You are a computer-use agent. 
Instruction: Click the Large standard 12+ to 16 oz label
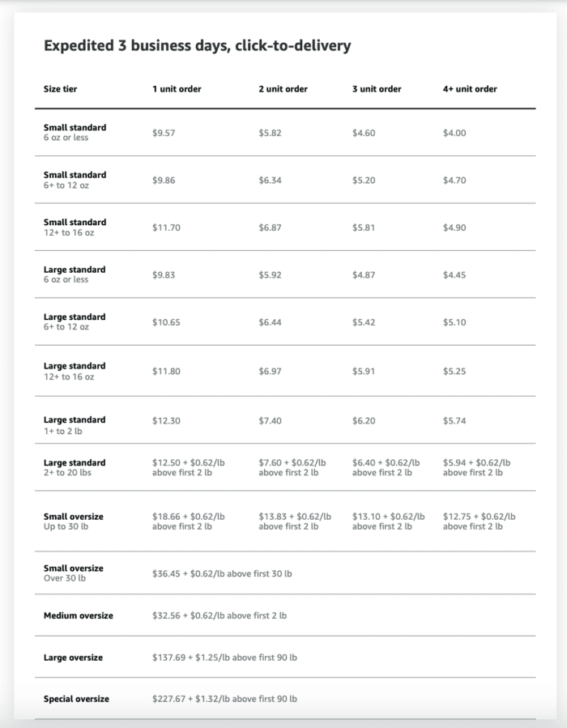coord(75,371)
